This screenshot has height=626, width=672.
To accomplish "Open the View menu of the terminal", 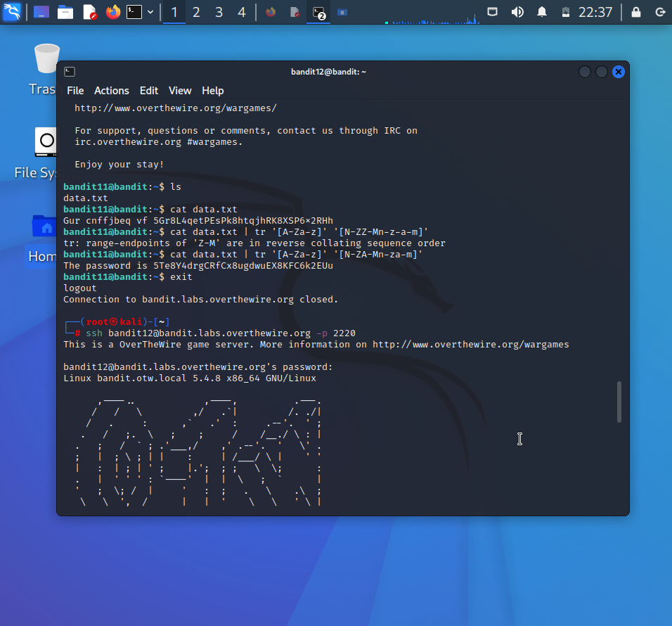I will [x=179, y=90].
